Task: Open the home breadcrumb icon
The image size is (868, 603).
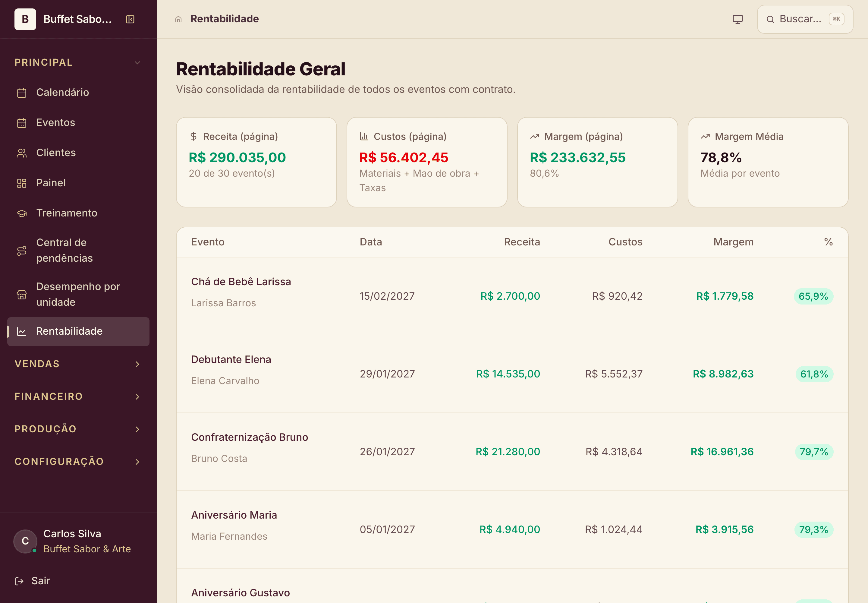Action: tap(178, 19)
